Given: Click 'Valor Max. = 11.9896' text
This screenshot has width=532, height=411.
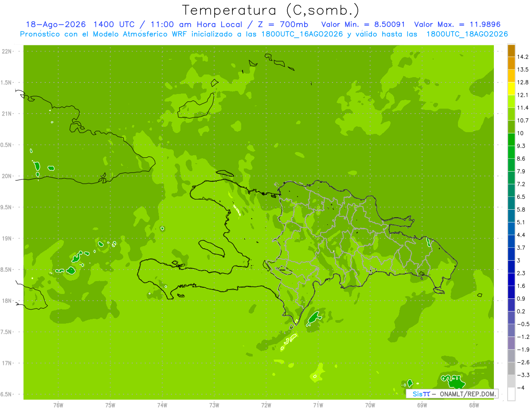Looking at the screenshot, I should [x=458, y=24].
